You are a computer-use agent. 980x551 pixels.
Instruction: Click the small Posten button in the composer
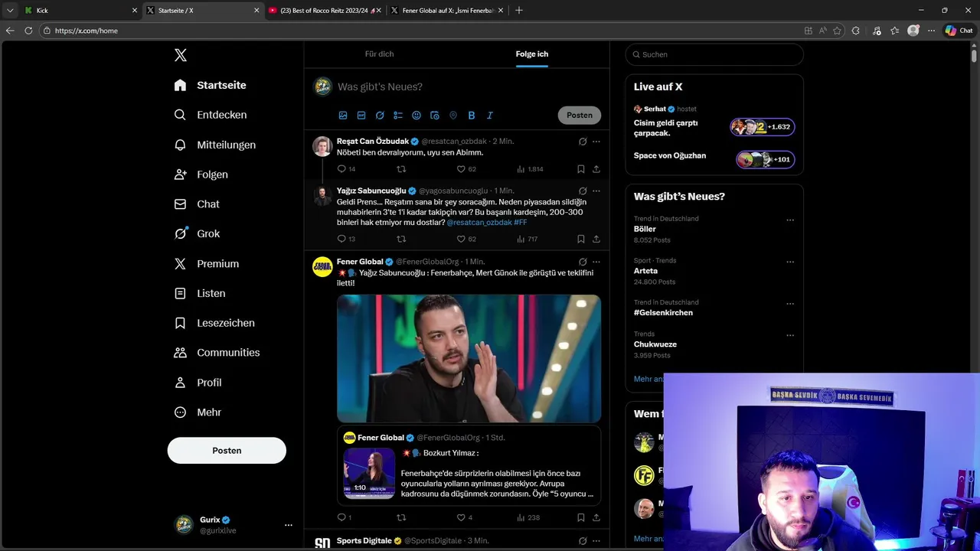pos(580,116)
